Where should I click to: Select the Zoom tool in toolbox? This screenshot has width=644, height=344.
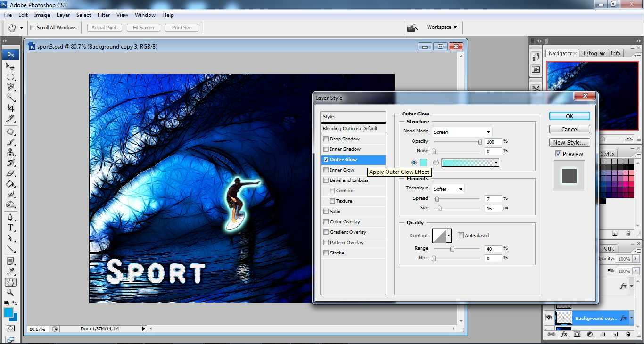coord(10,293)
